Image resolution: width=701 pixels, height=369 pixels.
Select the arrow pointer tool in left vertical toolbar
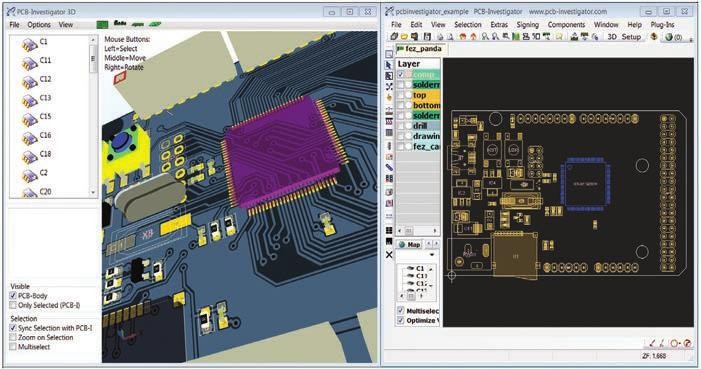coord(389,65)
